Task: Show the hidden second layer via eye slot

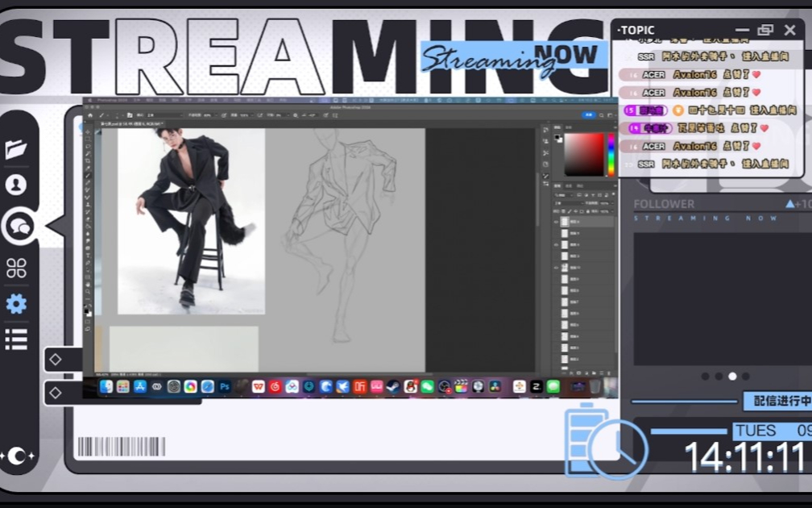Action: 556,233
